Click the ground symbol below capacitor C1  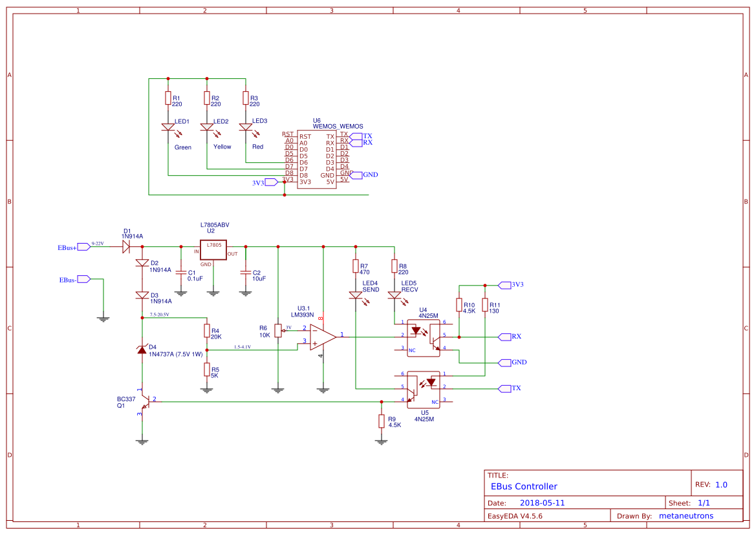[x=181, y=293]
